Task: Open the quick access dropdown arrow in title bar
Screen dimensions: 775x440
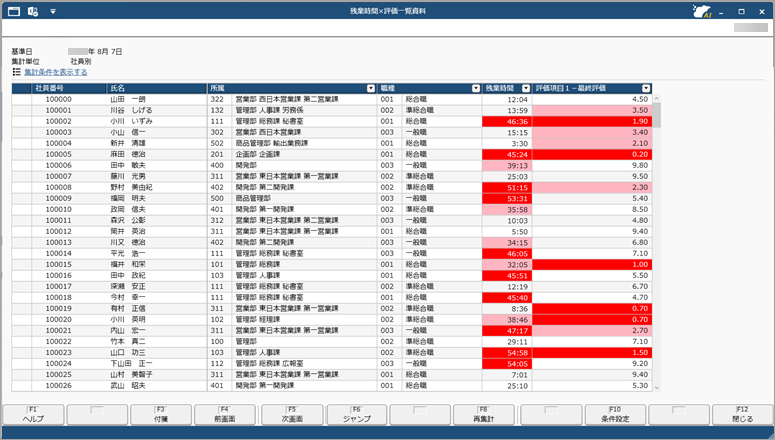Action: tap(52, 11)
